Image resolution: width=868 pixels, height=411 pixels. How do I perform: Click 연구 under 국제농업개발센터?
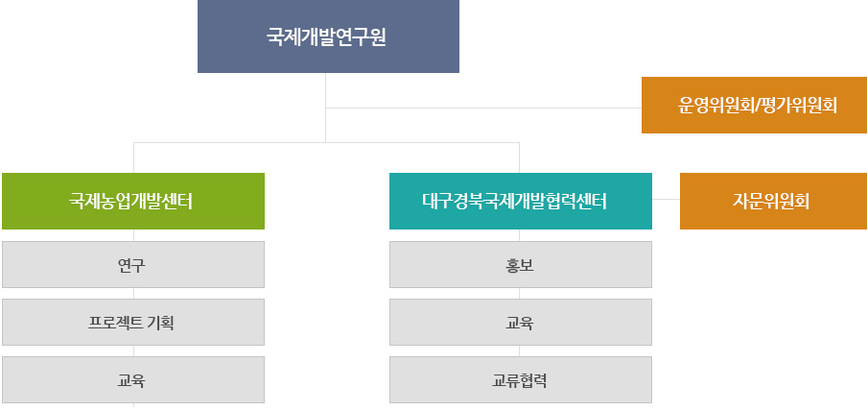(x=133, y=265)
